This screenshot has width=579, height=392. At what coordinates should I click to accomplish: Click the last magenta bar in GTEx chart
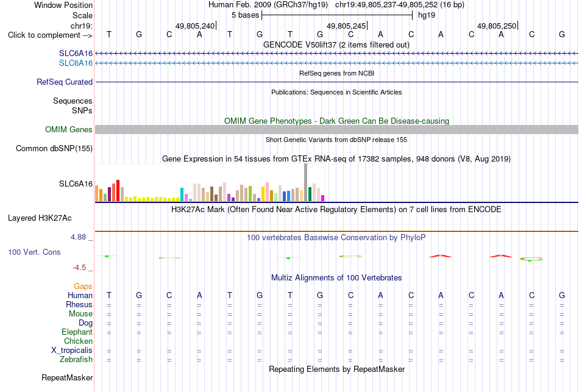click(323, 198)
